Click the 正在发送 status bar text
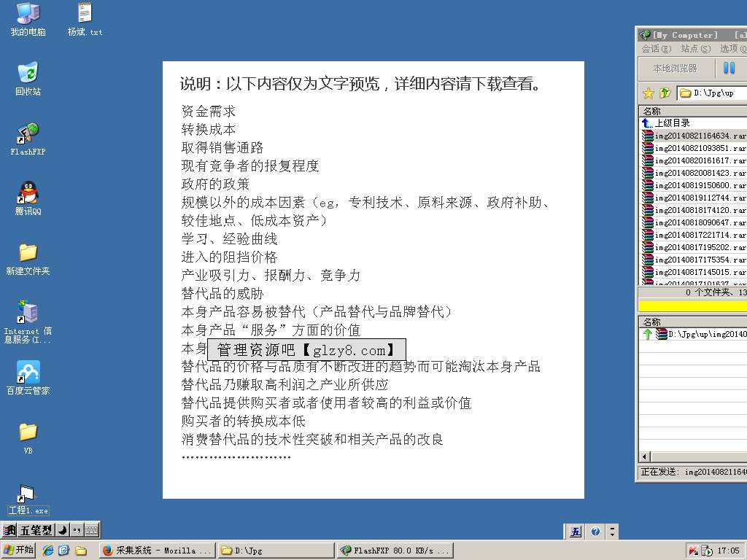 point(693,472)
